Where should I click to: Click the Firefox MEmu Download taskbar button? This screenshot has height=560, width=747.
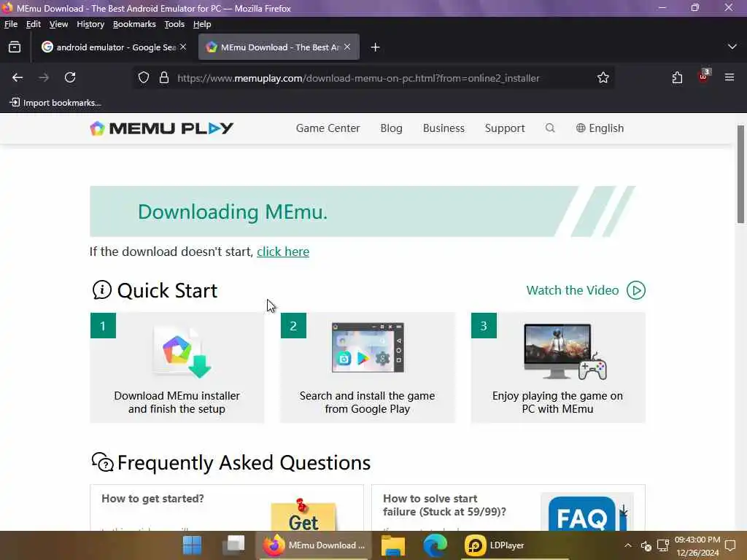tap(314, 545)
